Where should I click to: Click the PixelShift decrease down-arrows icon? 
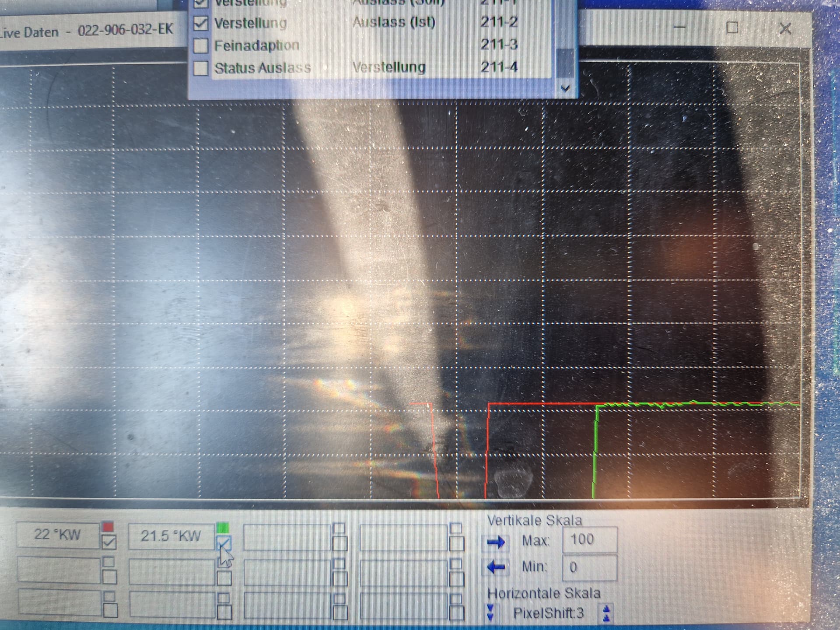coord(490,612)
